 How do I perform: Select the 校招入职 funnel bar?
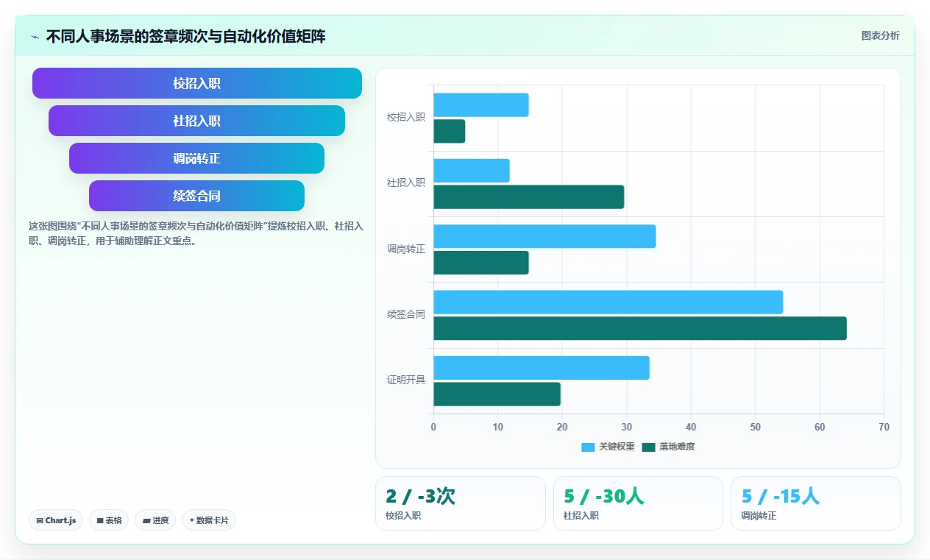197,83
